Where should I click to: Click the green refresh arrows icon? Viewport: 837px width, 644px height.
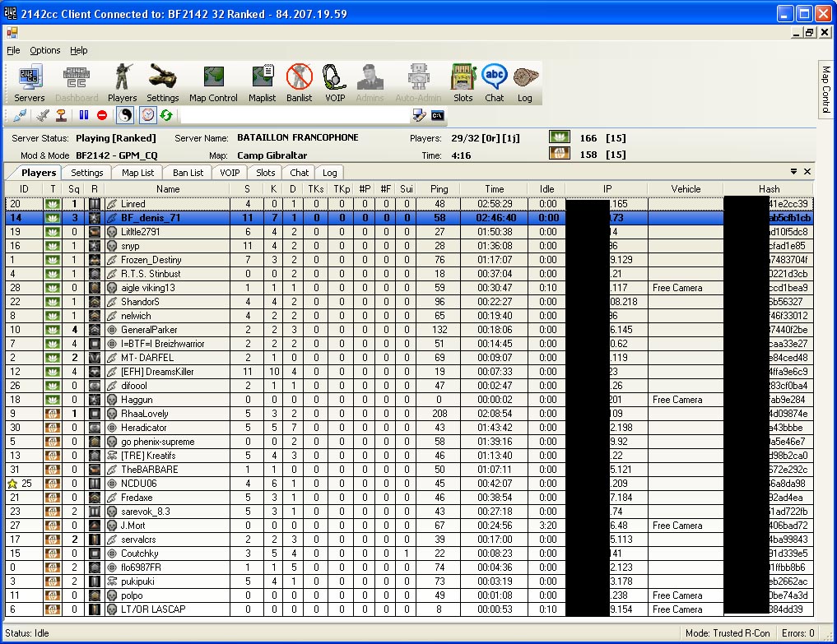[166, 115]
